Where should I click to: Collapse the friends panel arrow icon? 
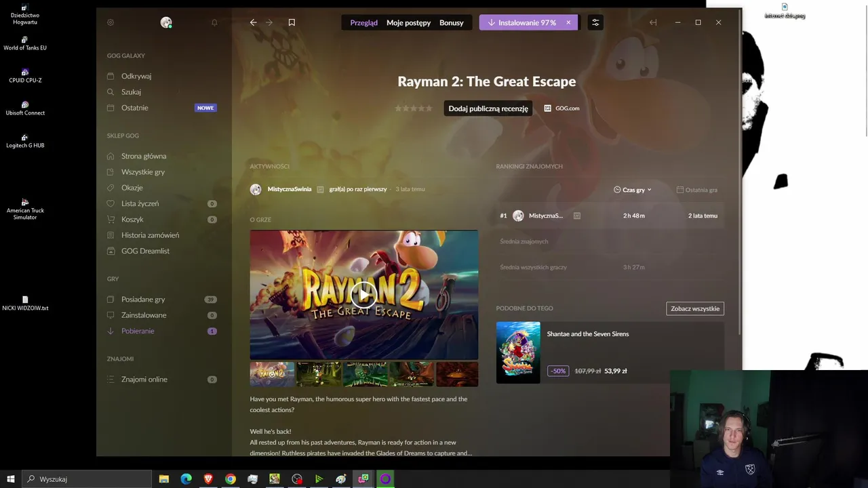tap(653, 22)
